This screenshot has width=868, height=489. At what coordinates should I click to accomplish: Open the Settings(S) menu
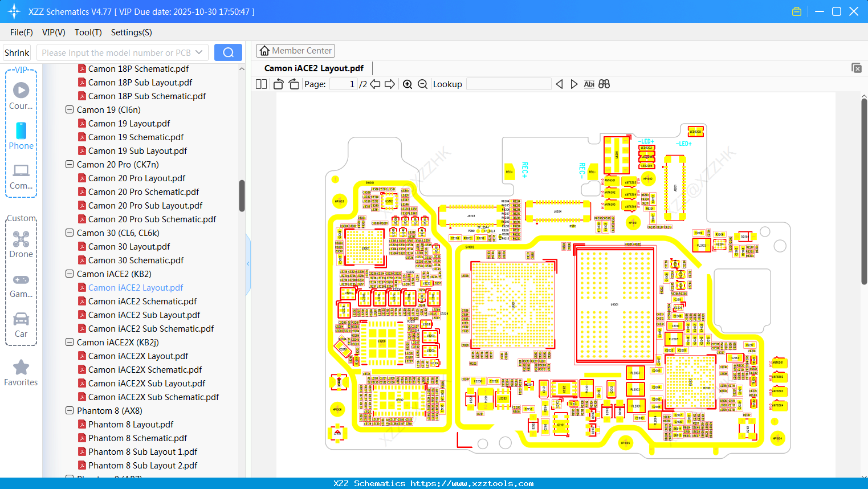point(132,32)
